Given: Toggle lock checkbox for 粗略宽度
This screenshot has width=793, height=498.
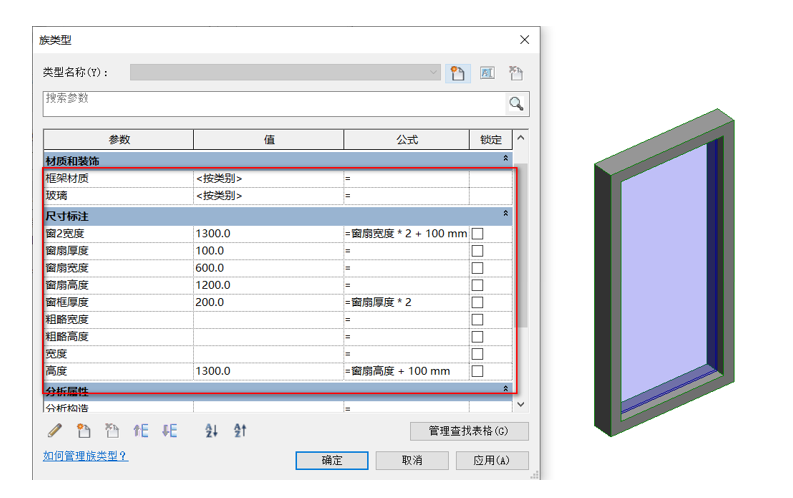Looking at the screenshot, I should (477, 320).
